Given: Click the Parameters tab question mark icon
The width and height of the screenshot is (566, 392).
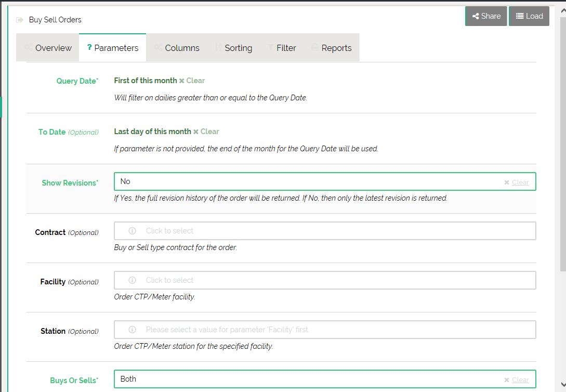Looking at the screenshot, I should coord(89,47).
